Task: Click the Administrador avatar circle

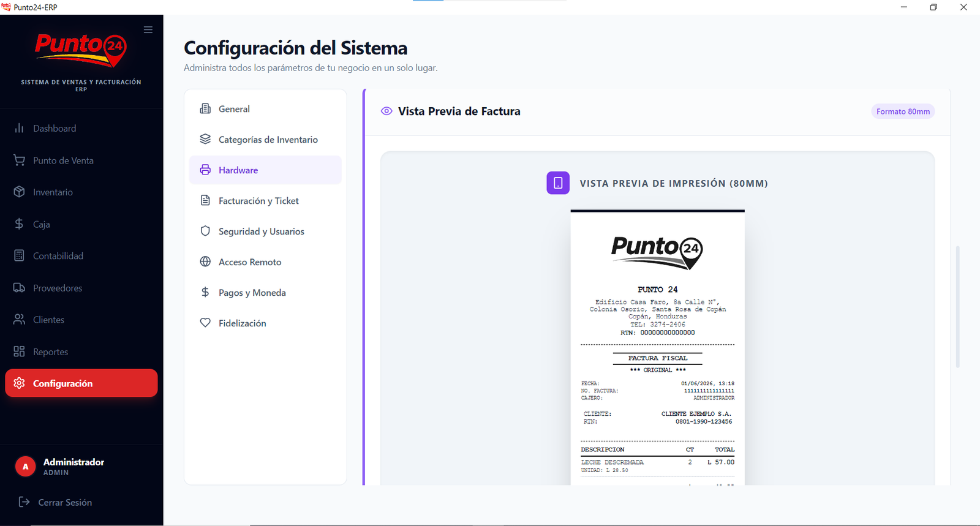Action: (x=25, y=467)
